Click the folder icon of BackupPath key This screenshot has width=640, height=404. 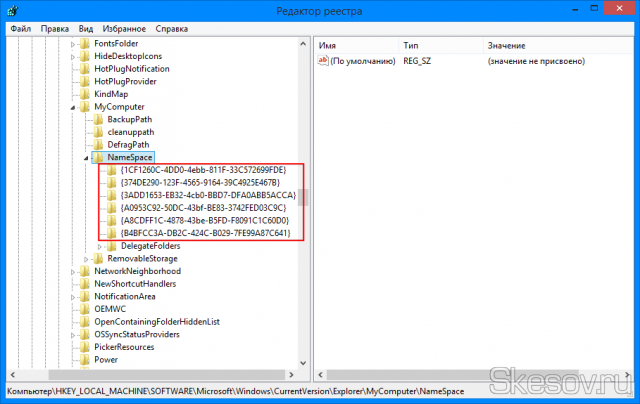[x=98, y=119]
